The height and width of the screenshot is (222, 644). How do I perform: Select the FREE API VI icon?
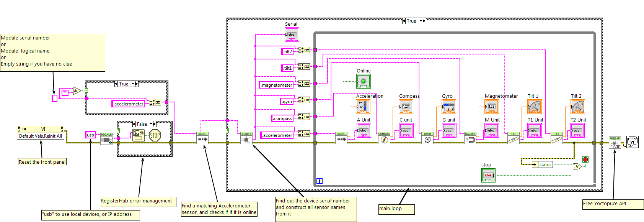pos(615,143)
